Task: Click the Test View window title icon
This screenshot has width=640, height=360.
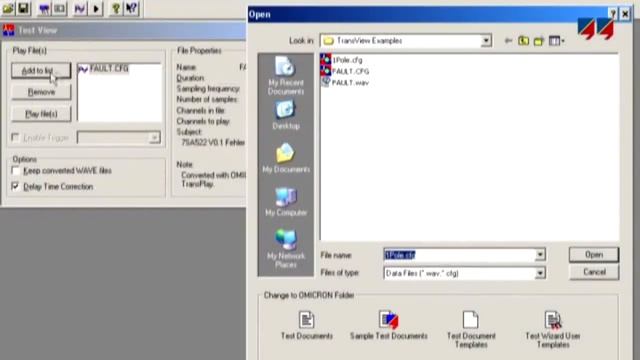Action: (8, 30)
